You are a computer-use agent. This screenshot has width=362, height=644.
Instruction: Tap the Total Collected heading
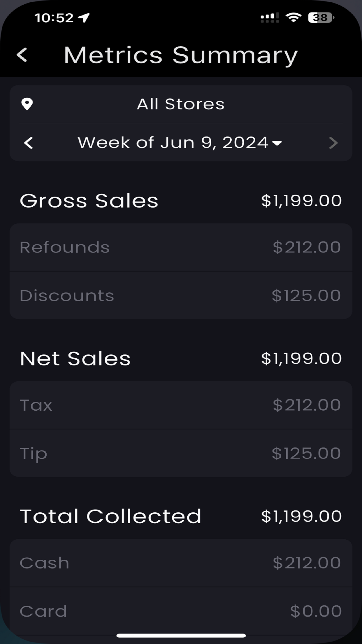point(110,516)
